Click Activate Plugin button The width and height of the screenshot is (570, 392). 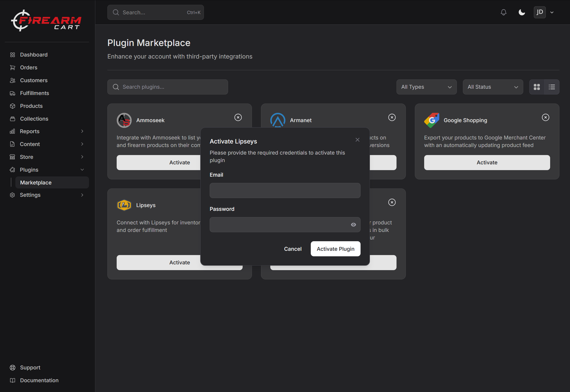click(336, 249)
